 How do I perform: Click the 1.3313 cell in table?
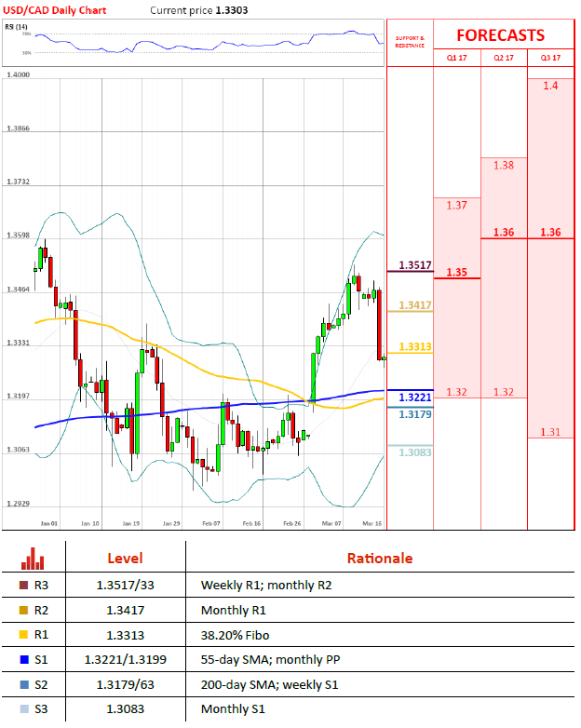pyautogui.click(x=125, y=635)
